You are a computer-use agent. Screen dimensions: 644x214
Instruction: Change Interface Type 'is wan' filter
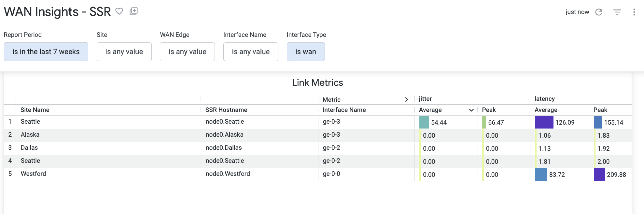pyautogui.click(x=305, y=52)
